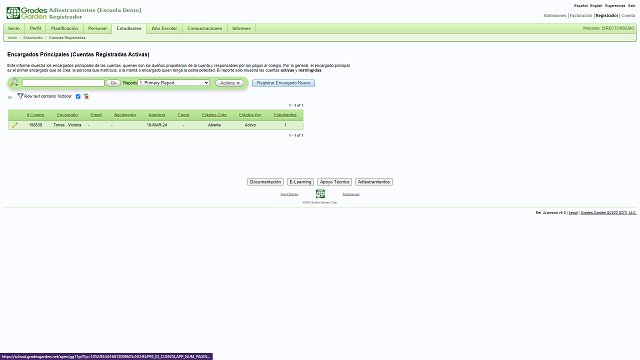
Task: Click Inicio in the breadcrumb
Action: [x=13, y=38]
